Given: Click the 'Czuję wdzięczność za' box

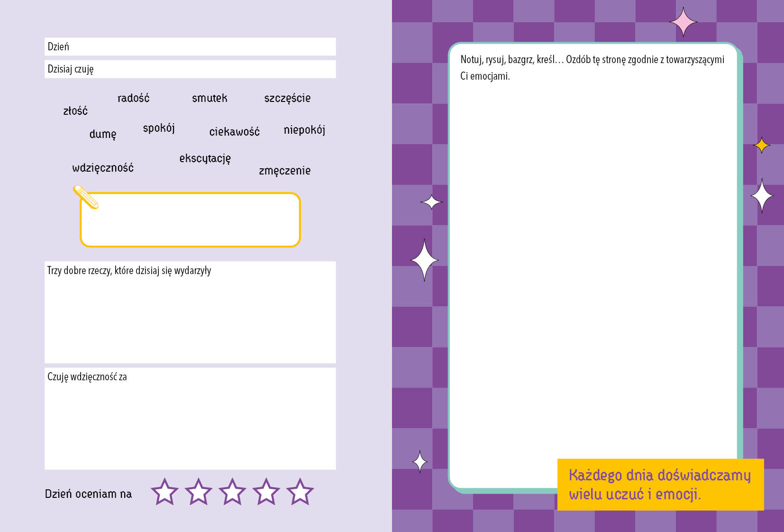Looking at the screenshot, I should coord(190,419).
